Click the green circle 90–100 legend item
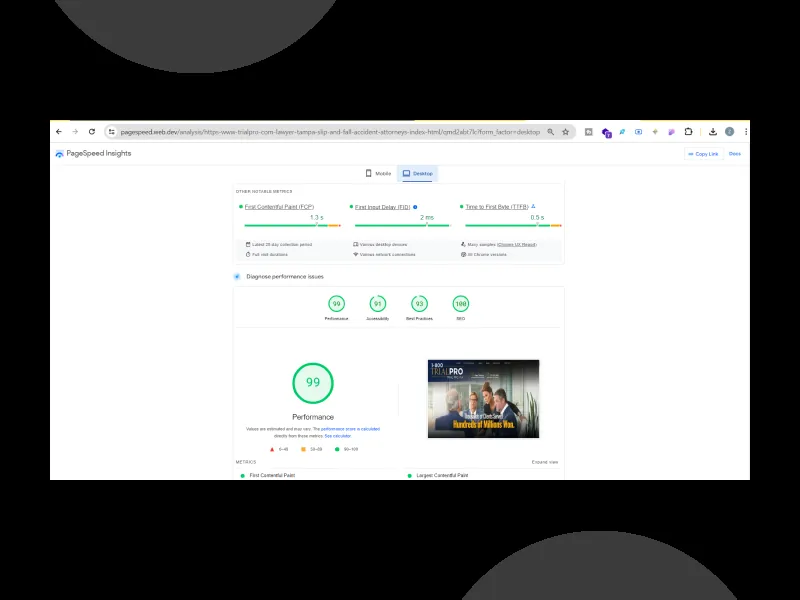800x600 pixels. coord(346,449)
